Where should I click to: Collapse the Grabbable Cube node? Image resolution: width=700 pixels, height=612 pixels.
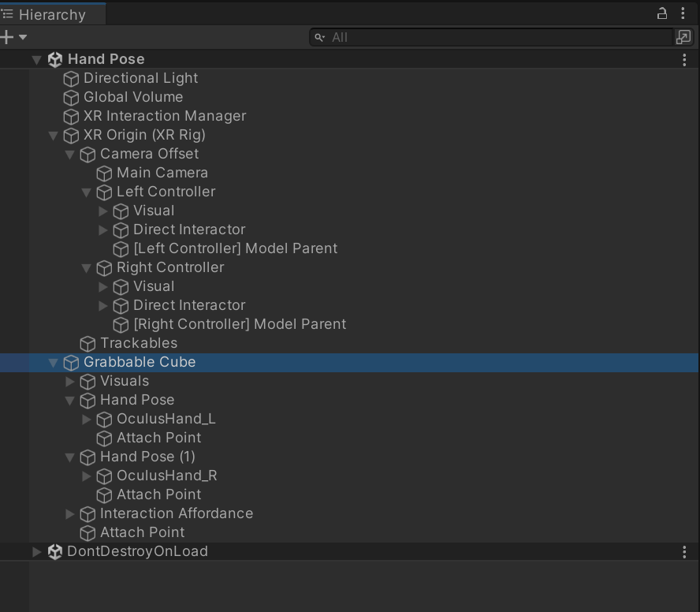(x=53, y=363)
